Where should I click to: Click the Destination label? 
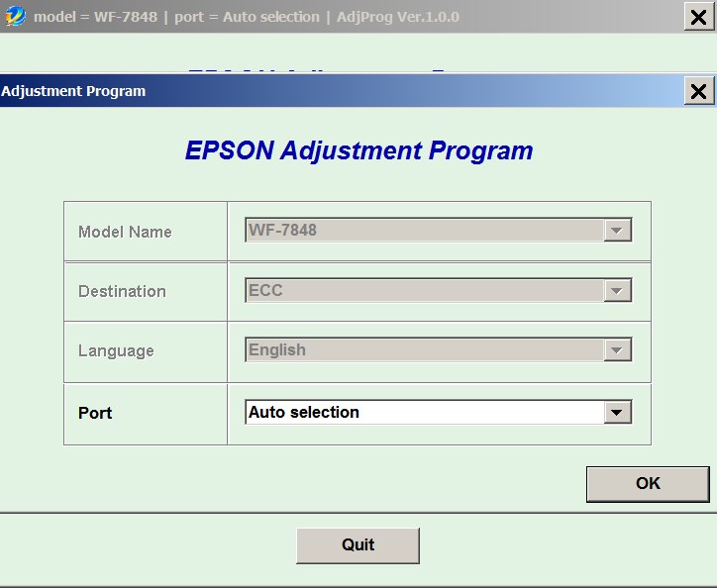pos(122,291)
